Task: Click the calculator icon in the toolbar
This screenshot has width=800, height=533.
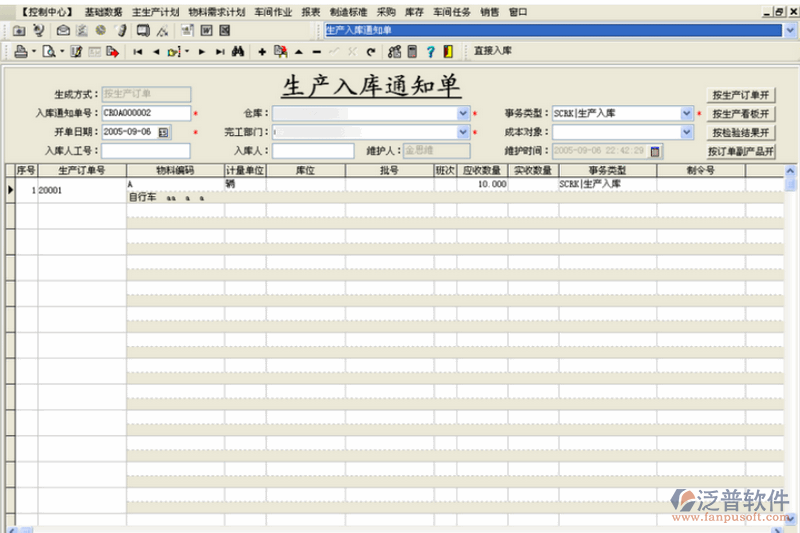Action: coord(412,51)
